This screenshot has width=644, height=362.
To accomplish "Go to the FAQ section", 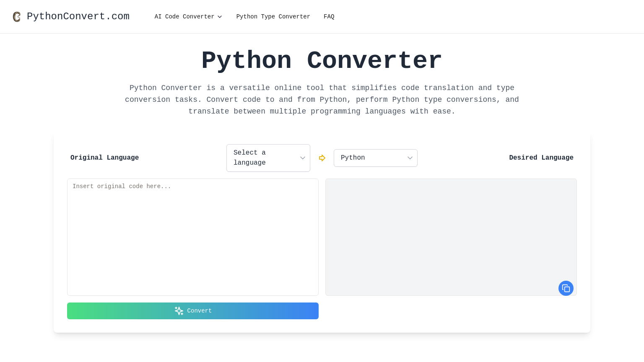I will (329, 17).
